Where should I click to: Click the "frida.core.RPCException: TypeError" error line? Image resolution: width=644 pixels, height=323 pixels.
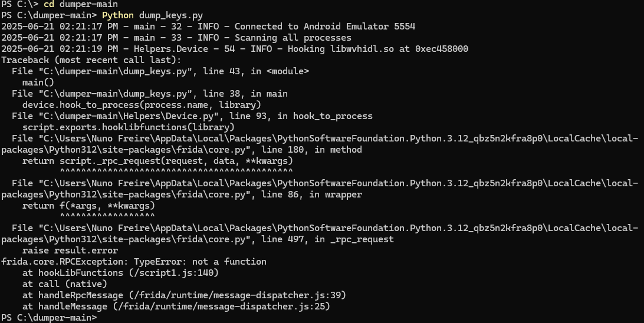(x=134, y=262)
